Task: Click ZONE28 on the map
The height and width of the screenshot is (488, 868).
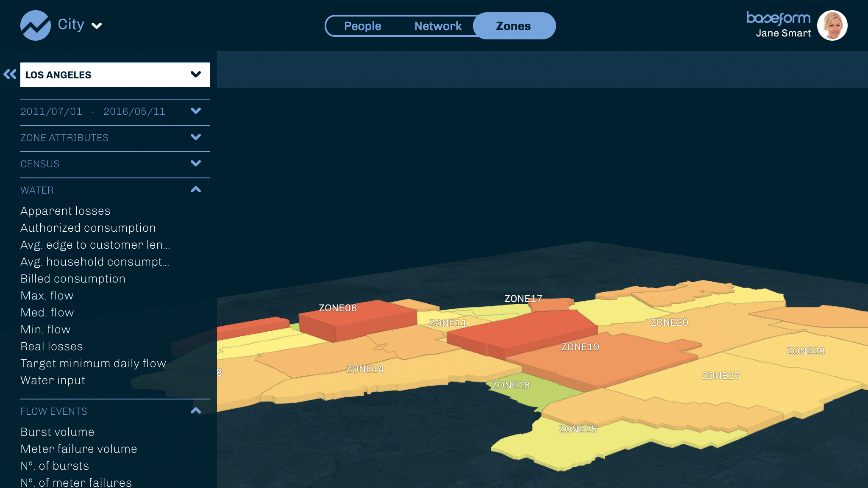Action: [806, 351]
